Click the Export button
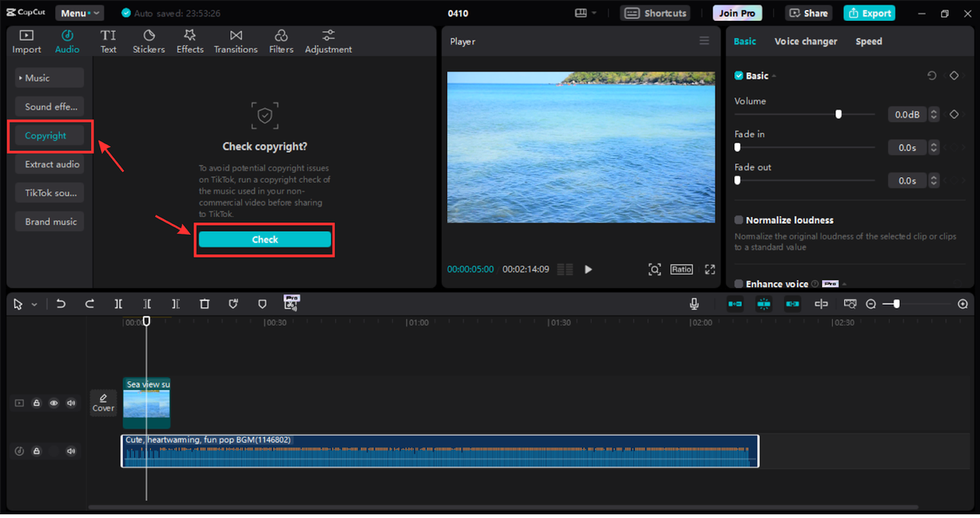 (869, 13)
